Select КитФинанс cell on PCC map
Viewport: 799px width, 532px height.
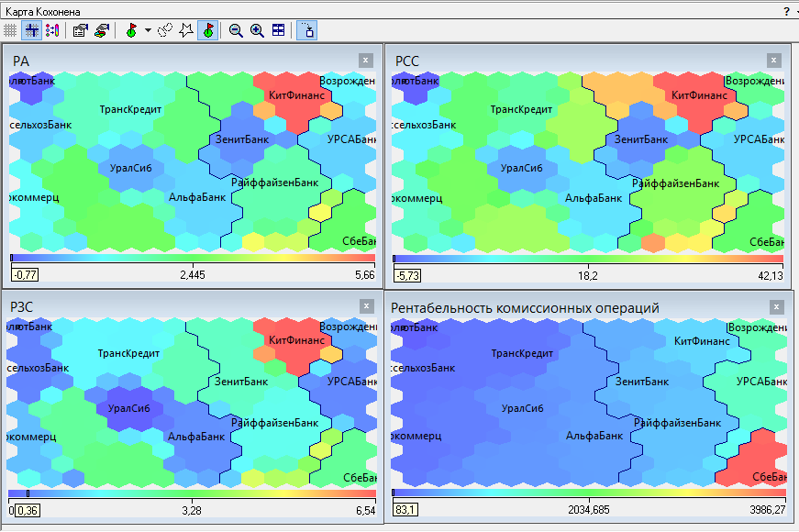tap(699, 95)
